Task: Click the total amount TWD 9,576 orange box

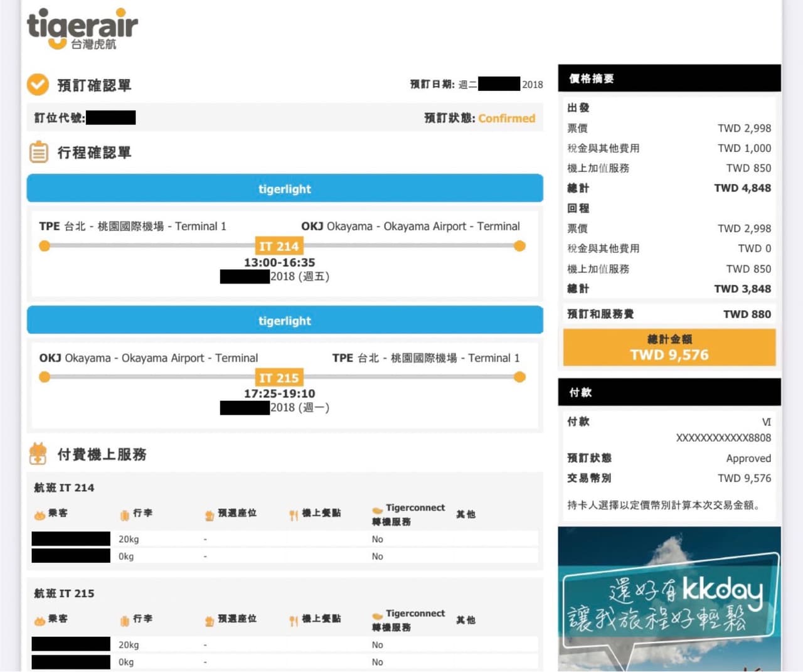Action: [x=669, y=348]
